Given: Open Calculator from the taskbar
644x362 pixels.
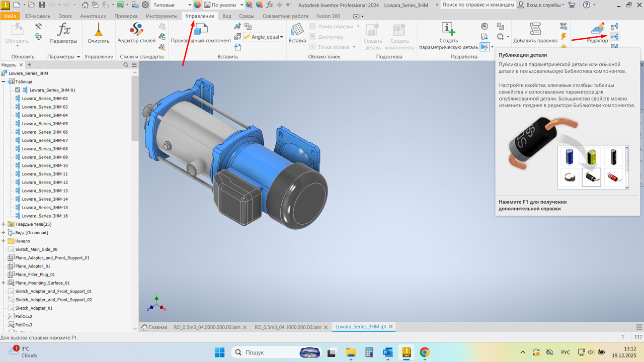Looking at the screenshot, I should tap(369, 352).
